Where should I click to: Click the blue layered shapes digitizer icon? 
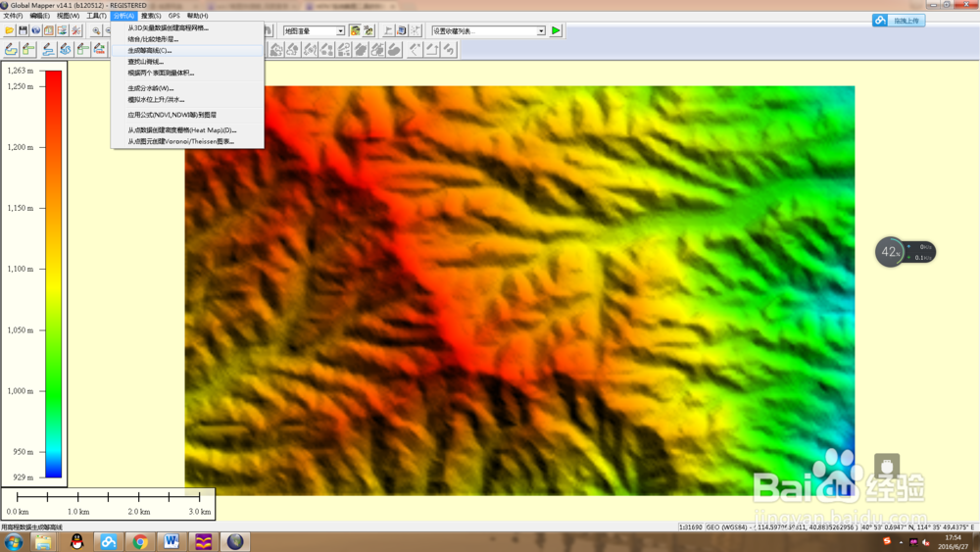tap(65, 49)
